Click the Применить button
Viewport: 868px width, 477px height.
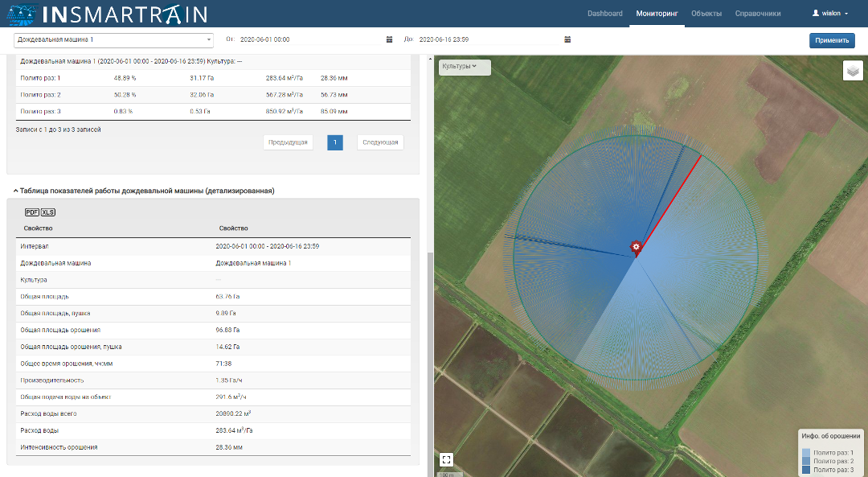pos(832,39)
